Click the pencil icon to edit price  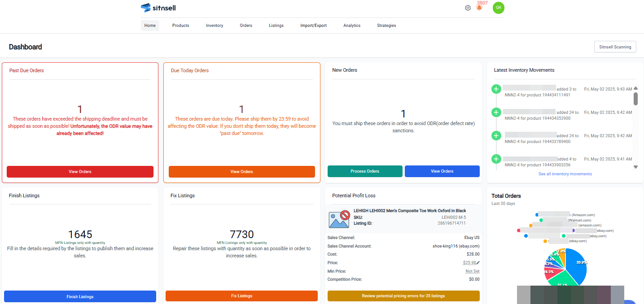point(478,263)
